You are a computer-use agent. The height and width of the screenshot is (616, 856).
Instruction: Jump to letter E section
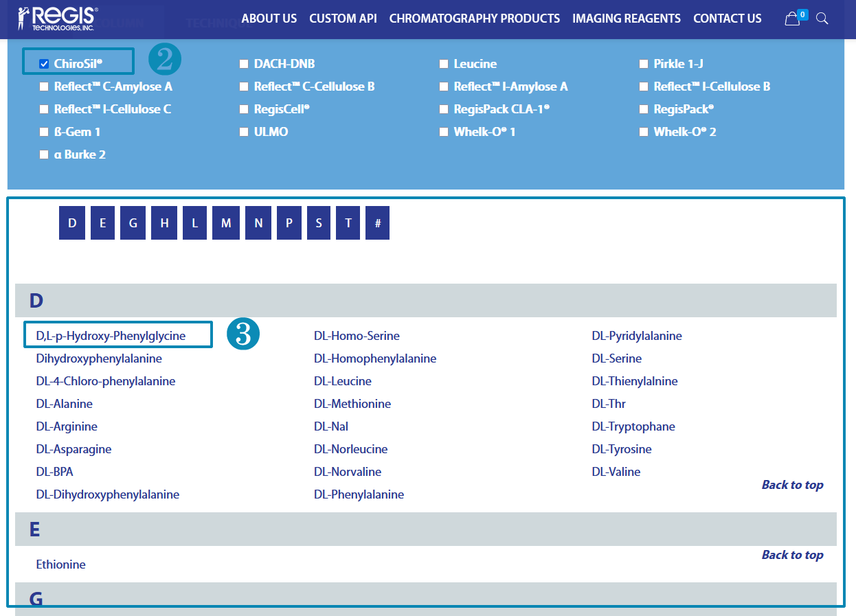[x=102, y=223]
